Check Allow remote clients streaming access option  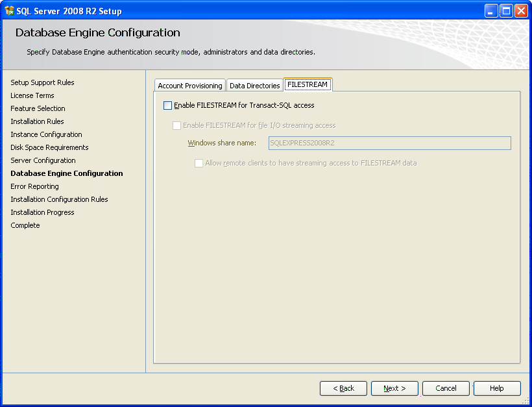pos(199,164)
